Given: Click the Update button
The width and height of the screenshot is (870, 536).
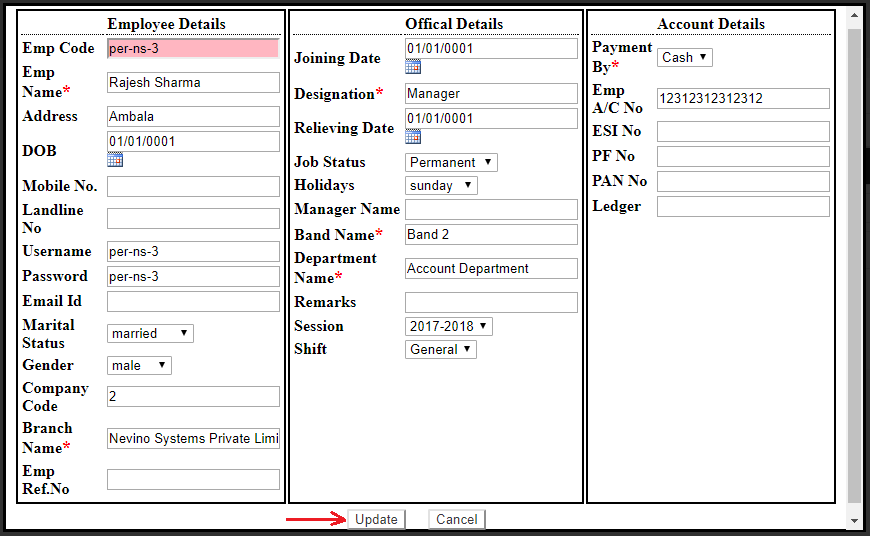Looking at the screenshot, I should [x=376, y=520].
